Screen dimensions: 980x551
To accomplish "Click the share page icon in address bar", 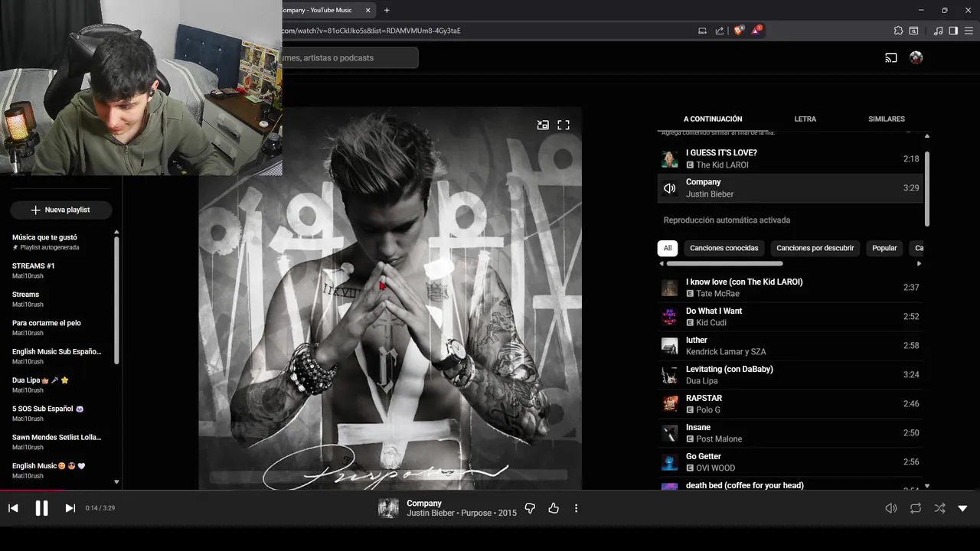I will (x=720, y=31).
